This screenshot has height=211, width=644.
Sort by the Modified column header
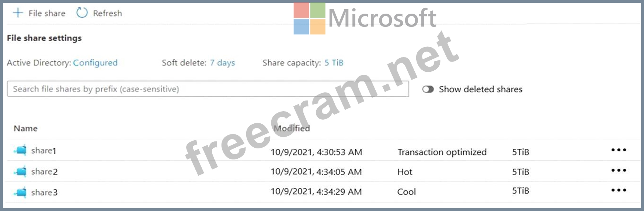[x=292, y=129]
